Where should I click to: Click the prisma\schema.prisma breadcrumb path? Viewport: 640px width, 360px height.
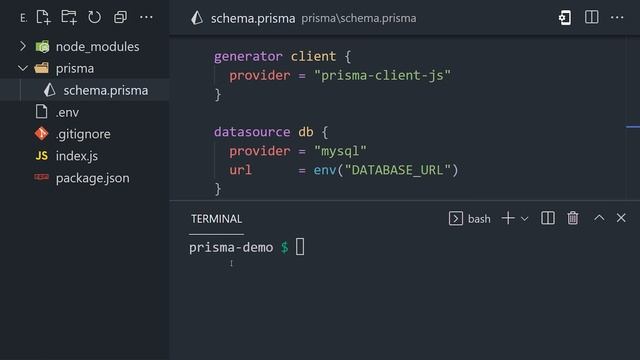(x=359, y=18)
